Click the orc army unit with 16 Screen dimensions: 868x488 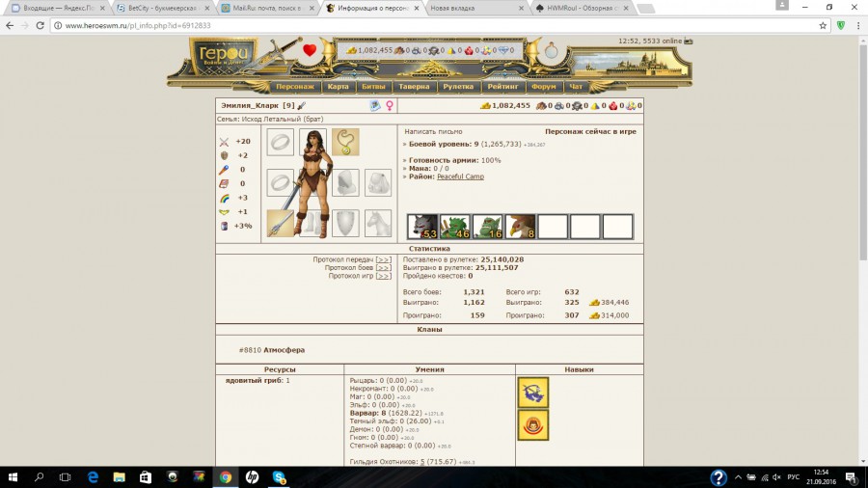point(488,227)
